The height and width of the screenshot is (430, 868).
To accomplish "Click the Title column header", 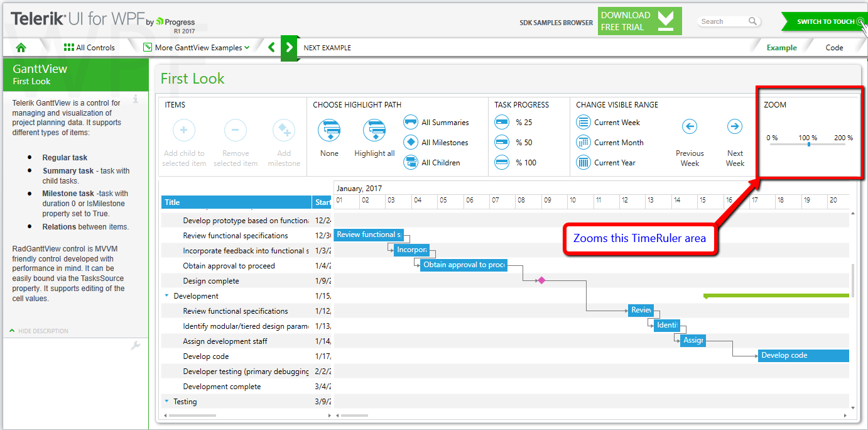I will point(236,202).
